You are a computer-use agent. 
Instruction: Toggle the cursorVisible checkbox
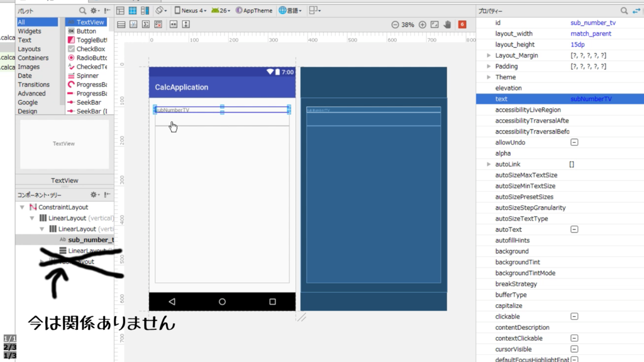(574, 349)
